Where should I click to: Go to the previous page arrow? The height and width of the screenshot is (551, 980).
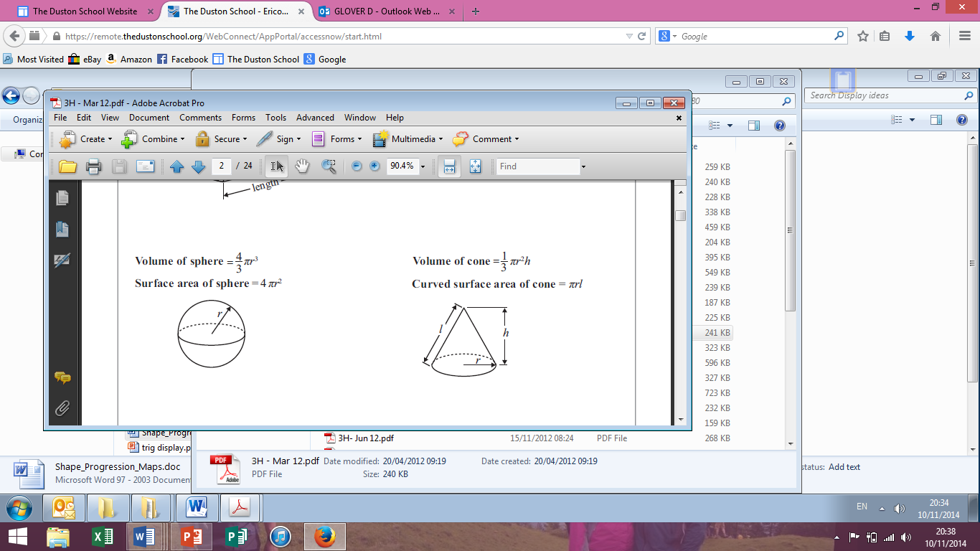[x=177, y=166]
